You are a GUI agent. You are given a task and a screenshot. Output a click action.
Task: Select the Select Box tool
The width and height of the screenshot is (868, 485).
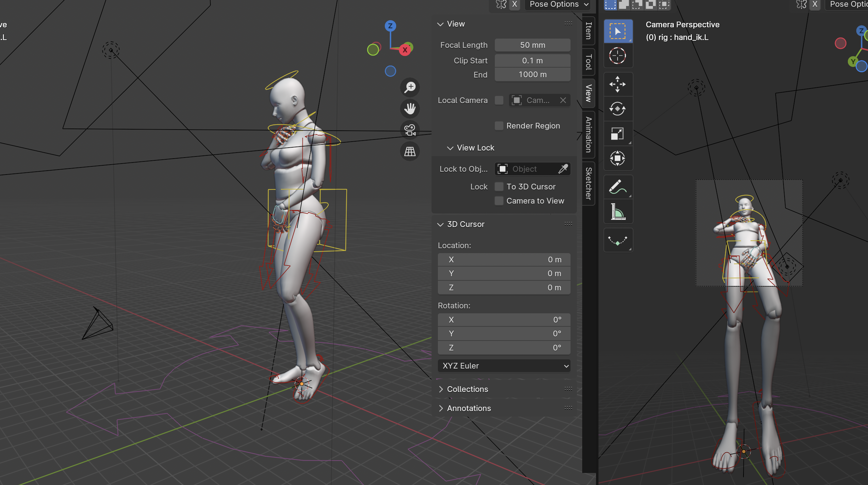[618, 32]
